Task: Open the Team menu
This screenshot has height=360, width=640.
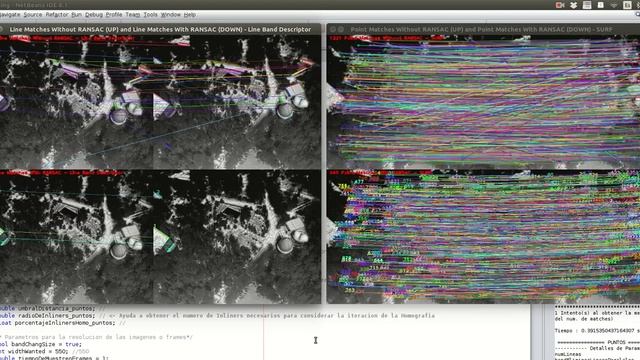Action: (x=133, y=15)
